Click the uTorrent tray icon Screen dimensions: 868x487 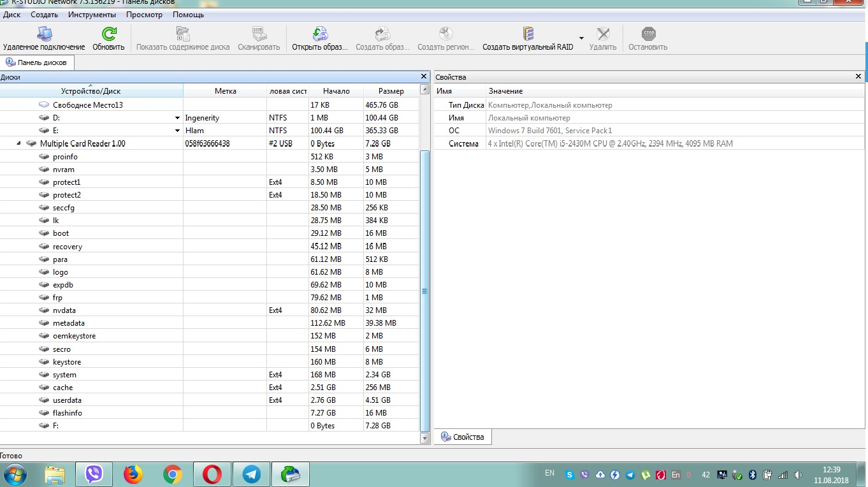[646, 475]
